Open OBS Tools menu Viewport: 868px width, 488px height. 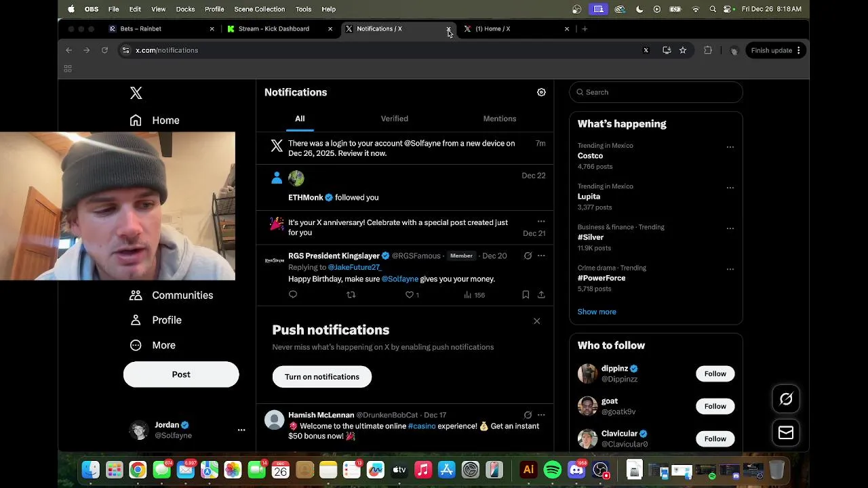(304, 9)
